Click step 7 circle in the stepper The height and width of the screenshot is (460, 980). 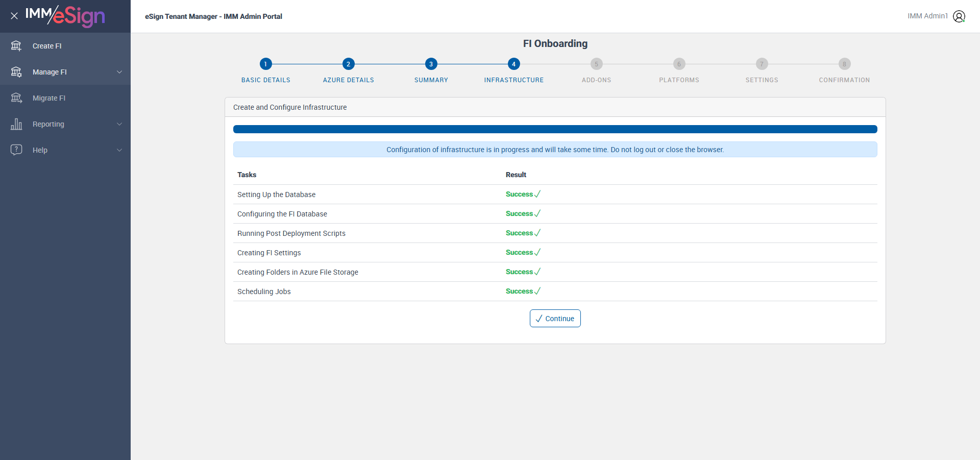point(762,64)
